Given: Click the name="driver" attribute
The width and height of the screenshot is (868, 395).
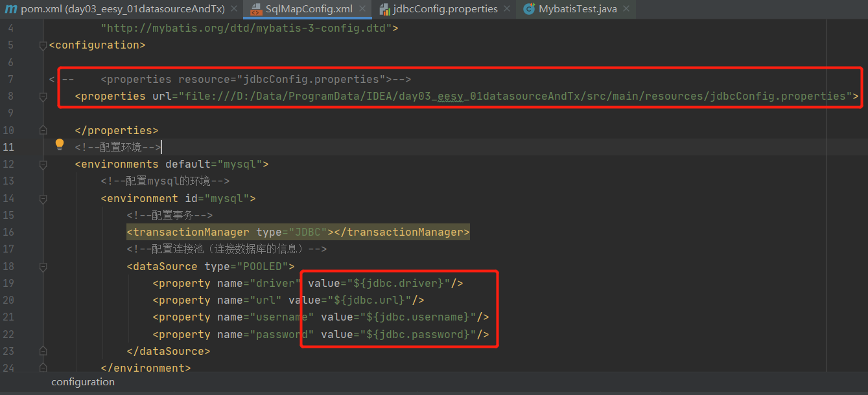Looking at the screenshot, I should point(259,284).
